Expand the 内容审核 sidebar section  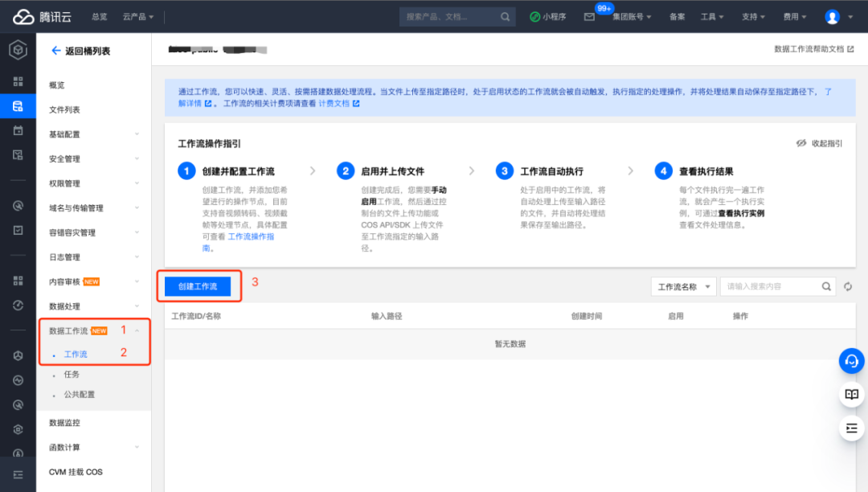(93, 281)
